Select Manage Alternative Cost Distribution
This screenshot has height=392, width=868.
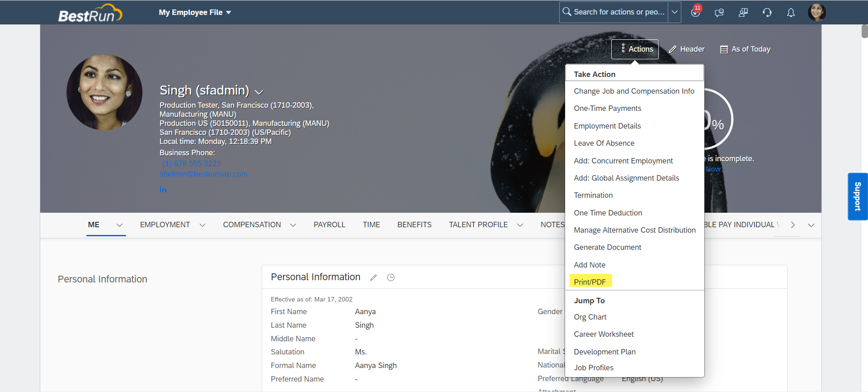click(x=634, y=230)
